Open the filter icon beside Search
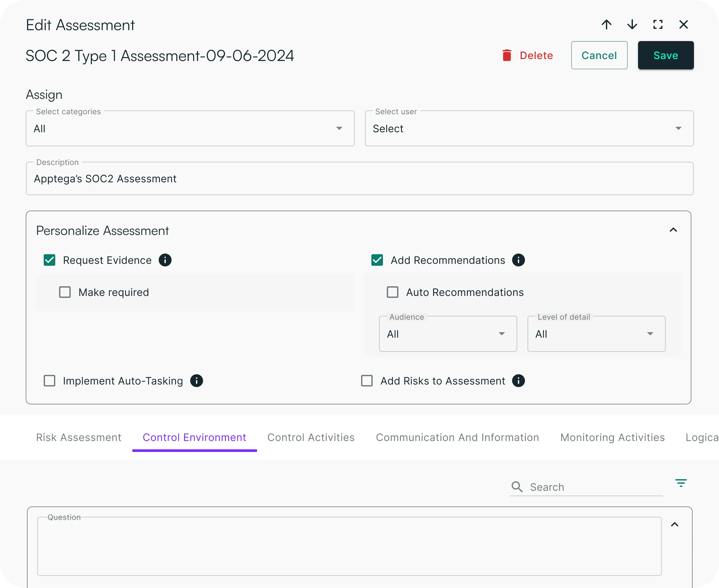The image size is (719, 588). click(681, 483)
